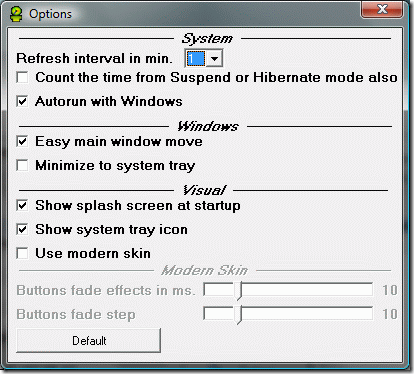Click the "Modern Skin" section heading

point(204,270)
